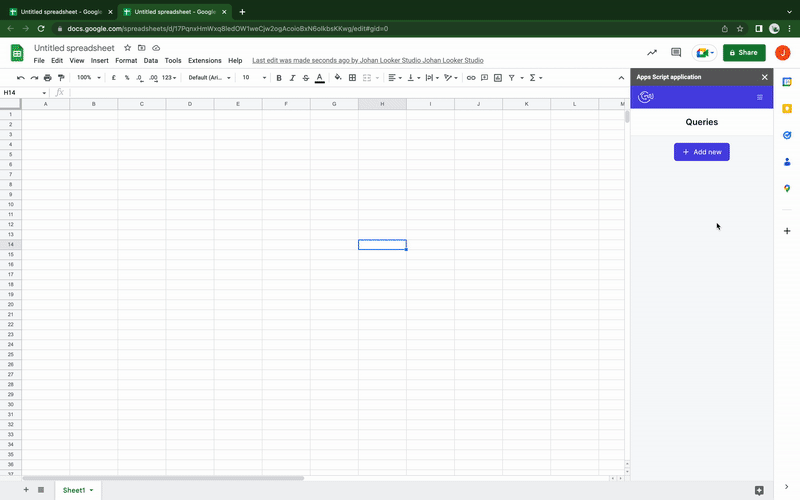Insert a link
This screenshot has width=800, height=500.
coord(471,78)
